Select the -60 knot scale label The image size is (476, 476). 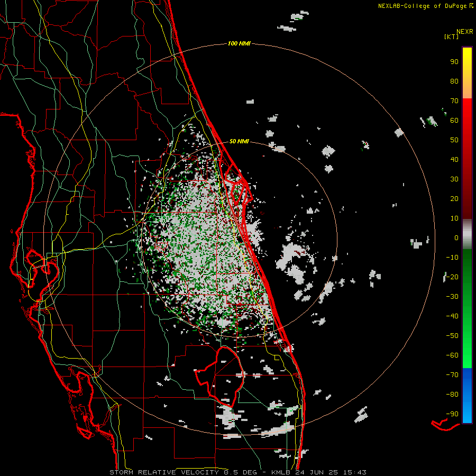(x=452, y=355)
